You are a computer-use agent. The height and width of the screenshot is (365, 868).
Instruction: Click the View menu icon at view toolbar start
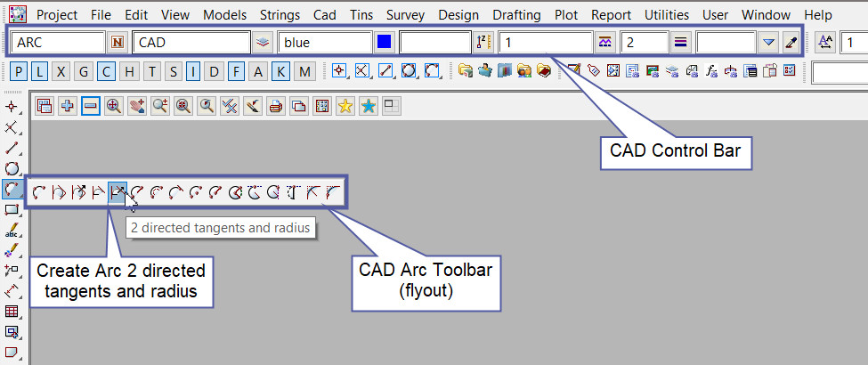[45, 106]
